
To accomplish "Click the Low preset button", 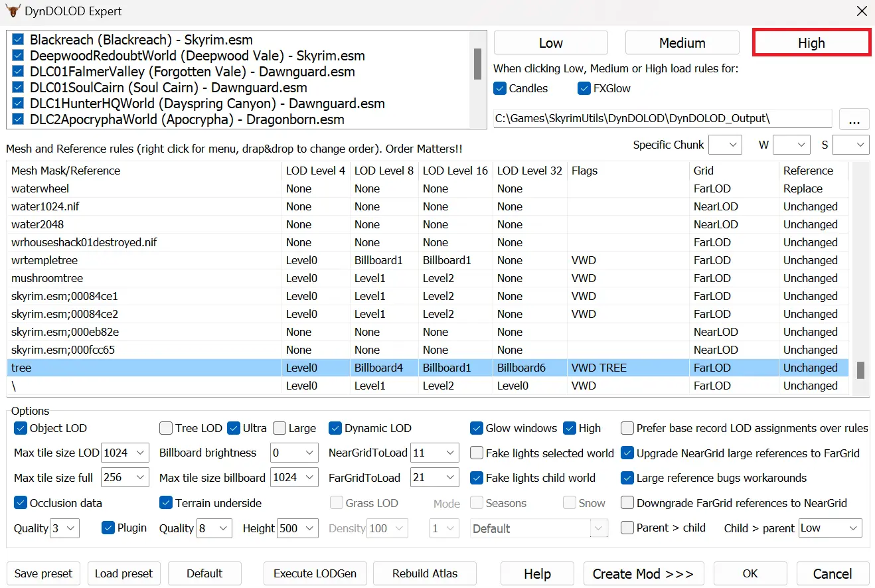I will 551,42.
